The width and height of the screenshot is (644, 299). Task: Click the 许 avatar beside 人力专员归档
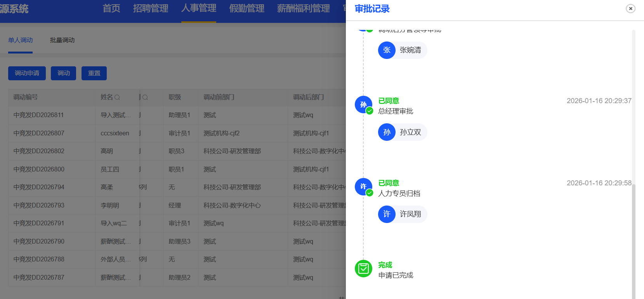point(363,187)
